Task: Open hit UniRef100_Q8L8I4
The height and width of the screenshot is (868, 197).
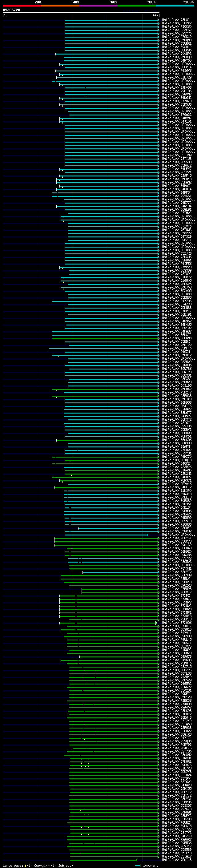Action: point(177,20)
